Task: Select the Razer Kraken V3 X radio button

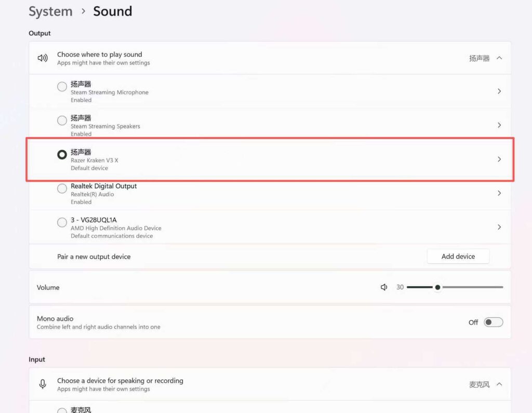Action: (x=62, y=154)
